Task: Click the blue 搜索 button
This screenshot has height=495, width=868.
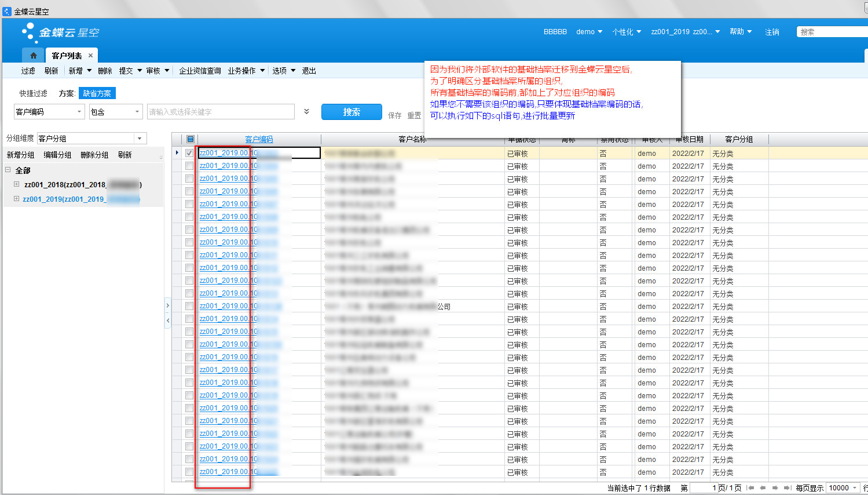Action: 351,112
